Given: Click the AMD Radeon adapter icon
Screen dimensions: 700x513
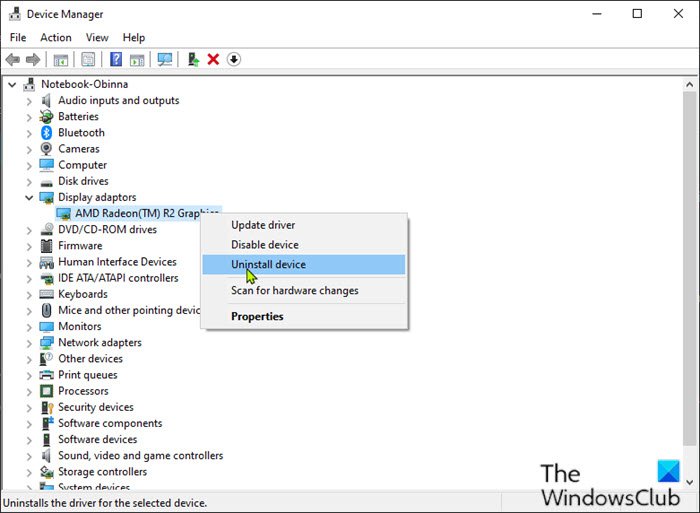Looking at the screenshot, I should (x=63, y=214).
